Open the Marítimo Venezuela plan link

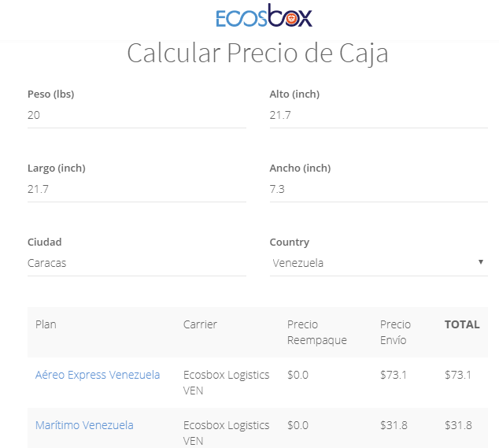(x=84, y=425)
